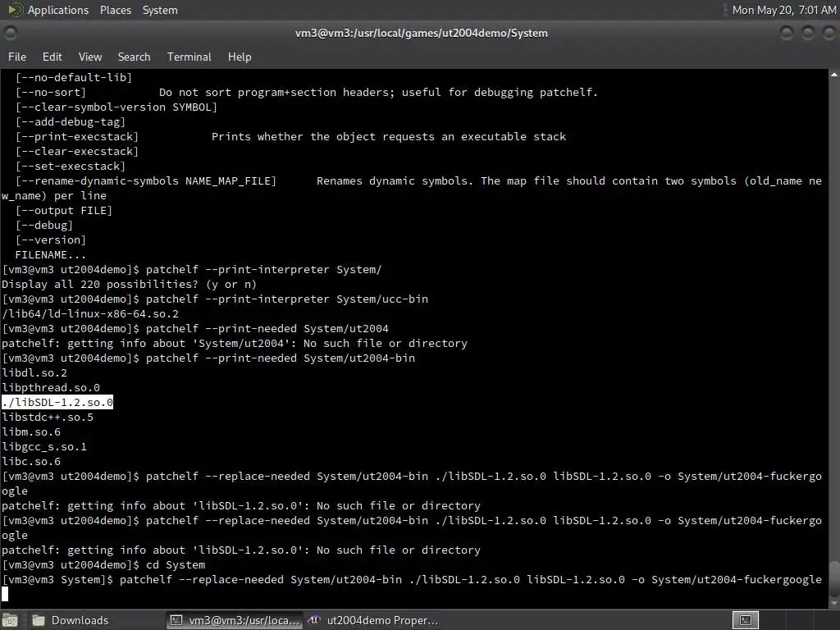Open the Places menu
The width and height of the screenshot is (840, 630).
pyautogui.click(x=115, y=10)
